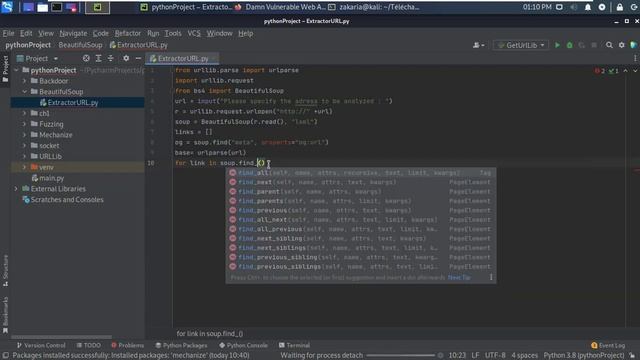Click the lock screen icon
The width and height of the screenshot is (640, 360).
[620, 7]
